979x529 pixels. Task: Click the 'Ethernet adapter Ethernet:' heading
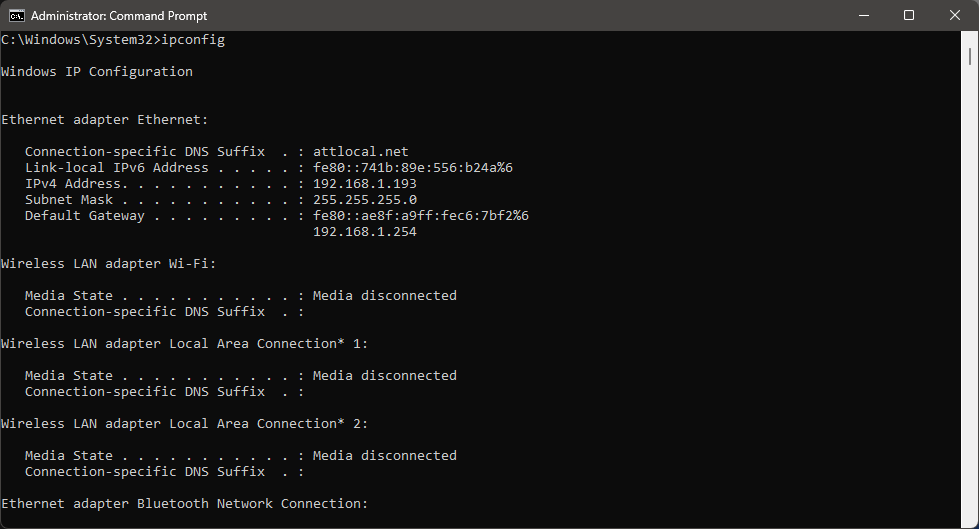pyautogui.click(x=105, y=120)
